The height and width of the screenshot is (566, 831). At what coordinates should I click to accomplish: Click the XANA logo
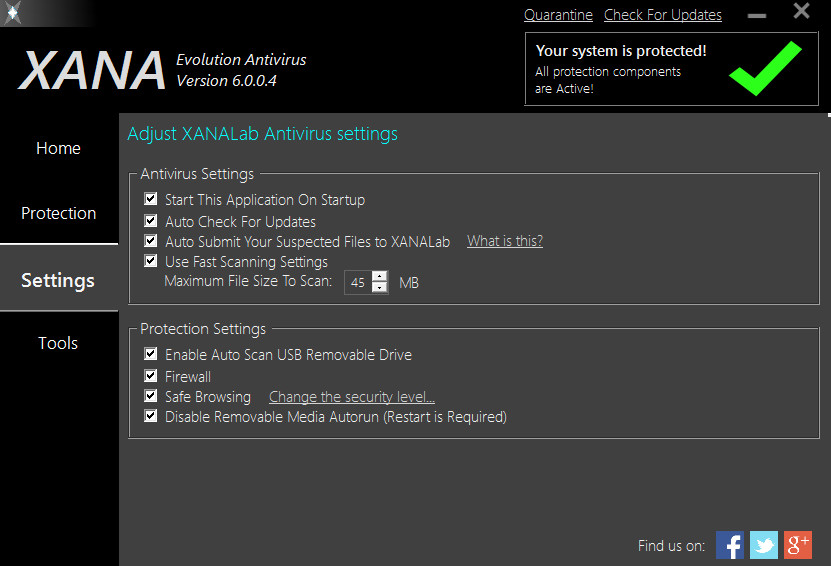pyautogui.click(x=92, y=70)
